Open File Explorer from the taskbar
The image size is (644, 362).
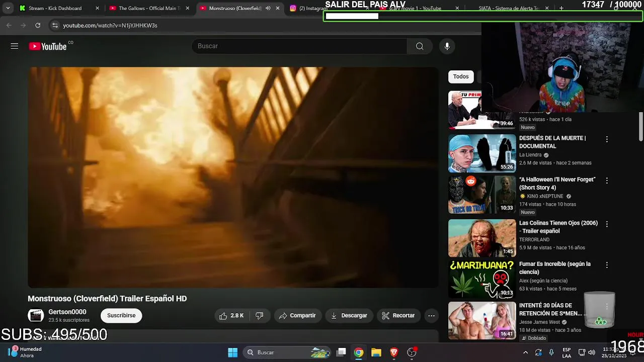click(376, 352)
